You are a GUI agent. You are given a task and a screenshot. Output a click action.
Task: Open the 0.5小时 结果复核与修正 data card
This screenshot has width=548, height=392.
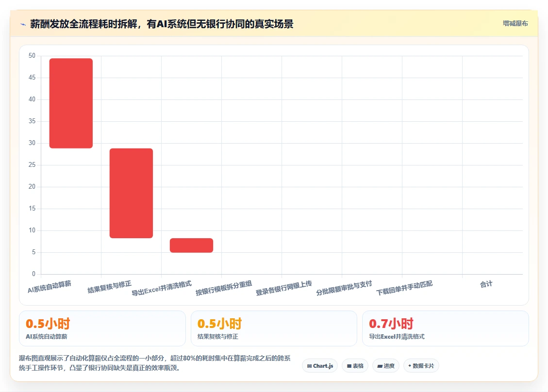point(274,328)
